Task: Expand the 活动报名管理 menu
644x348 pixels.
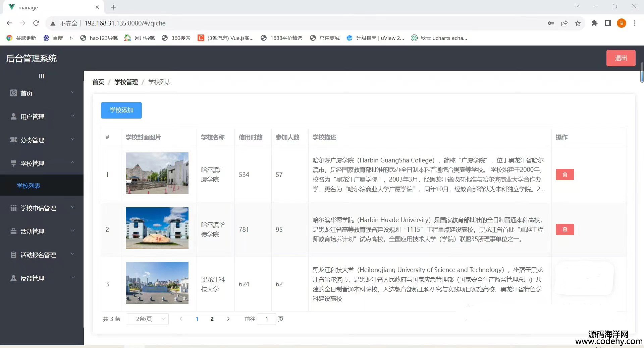Action: click(72, 254)
